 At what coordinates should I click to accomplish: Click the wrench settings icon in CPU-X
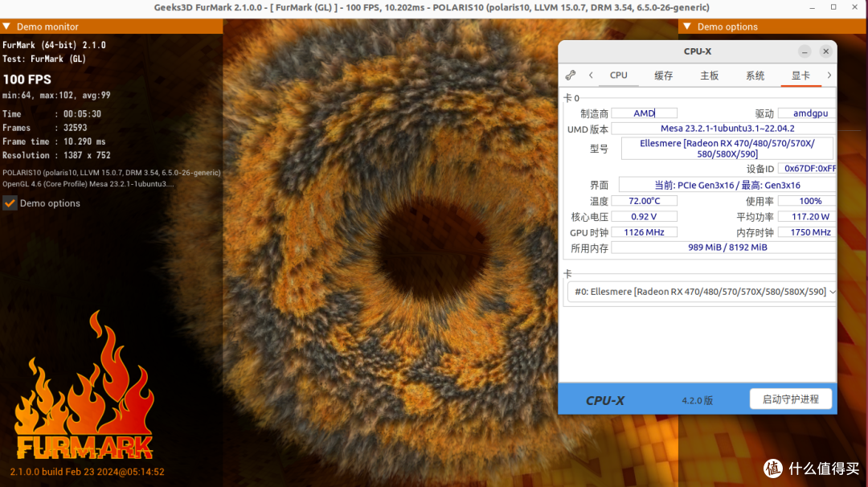[x=570, y=76]
